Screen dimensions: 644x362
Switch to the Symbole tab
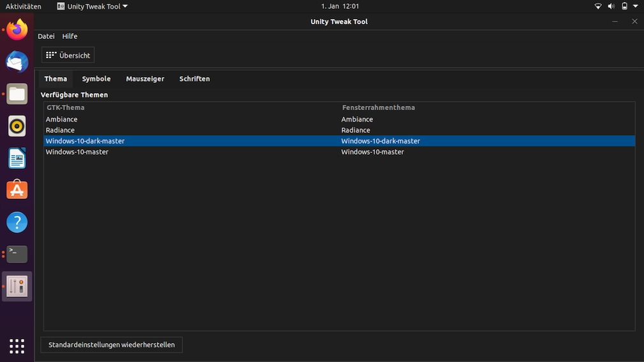pyautogui.click(x=96, y=79)
